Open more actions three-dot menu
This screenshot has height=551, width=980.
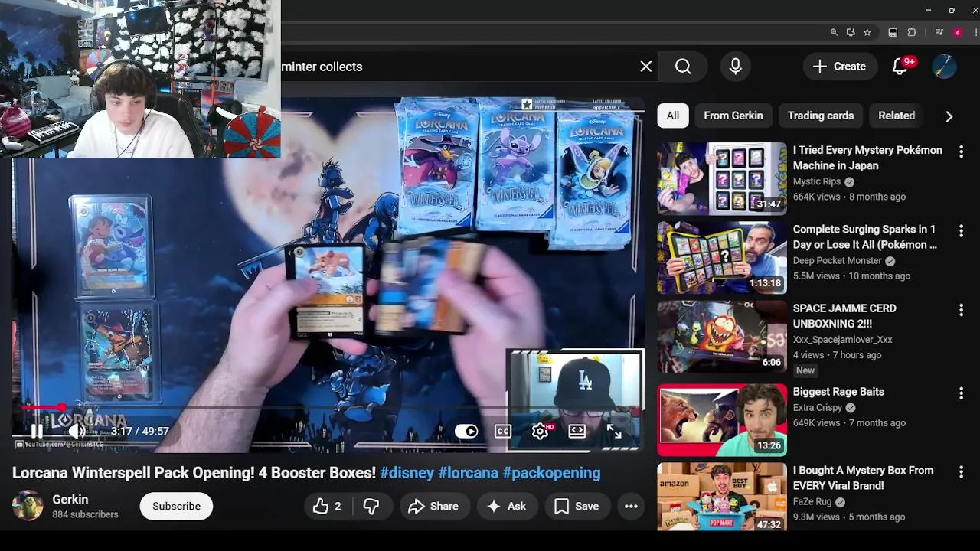631,506
